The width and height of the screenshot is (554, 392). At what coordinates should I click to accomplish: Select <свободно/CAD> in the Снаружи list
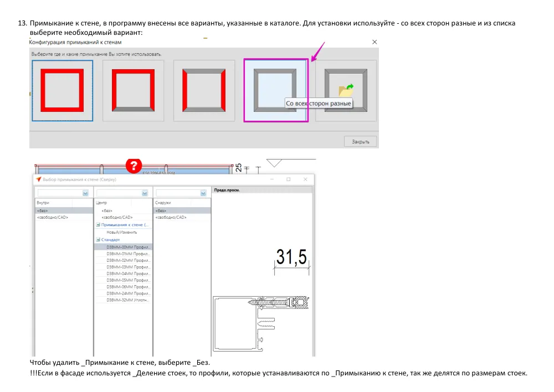tap(182, 217)
